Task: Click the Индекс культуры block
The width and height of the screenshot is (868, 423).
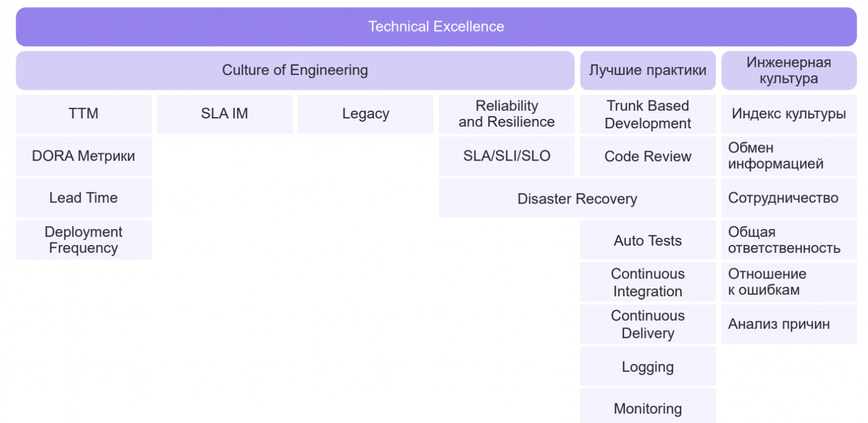Action: coord(788,114)
